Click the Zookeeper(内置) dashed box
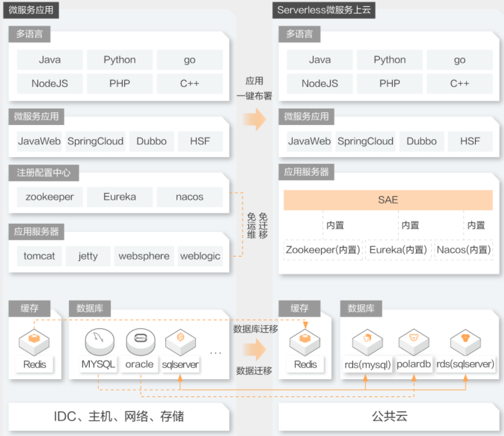504x436 pixels. 323,250
